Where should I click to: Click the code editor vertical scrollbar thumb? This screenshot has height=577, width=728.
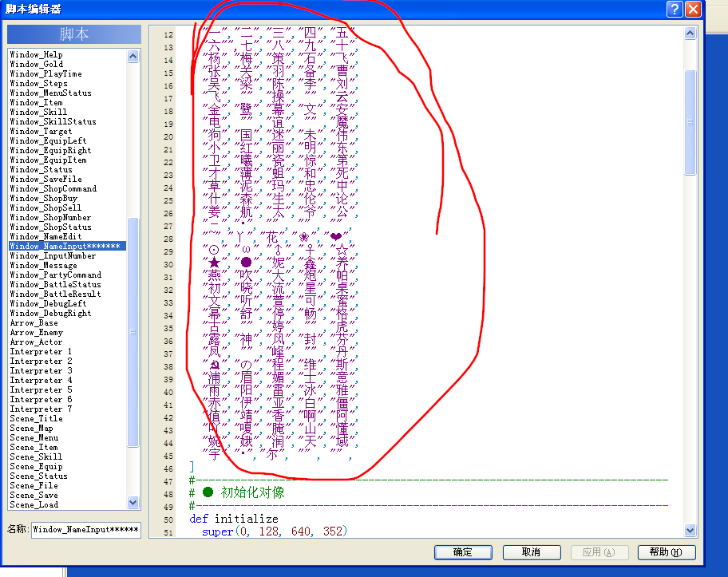click(x=690, y=122)
